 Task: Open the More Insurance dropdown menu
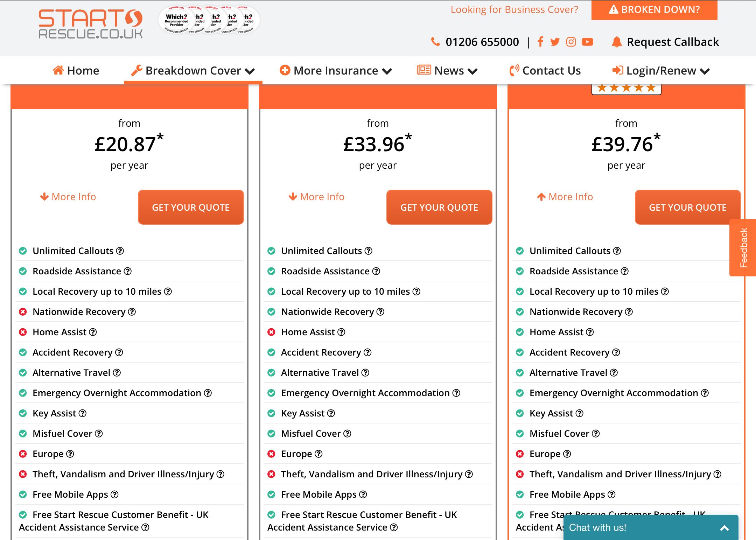[336, 71]
